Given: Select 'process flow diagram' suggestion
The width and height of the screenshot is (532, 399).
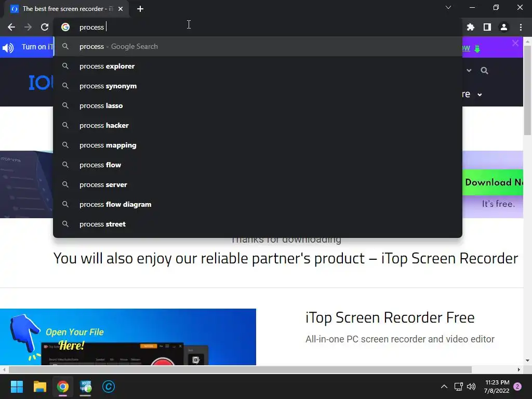Looking at the screenshot, I should pyautogui.click(x=258, y=204).
